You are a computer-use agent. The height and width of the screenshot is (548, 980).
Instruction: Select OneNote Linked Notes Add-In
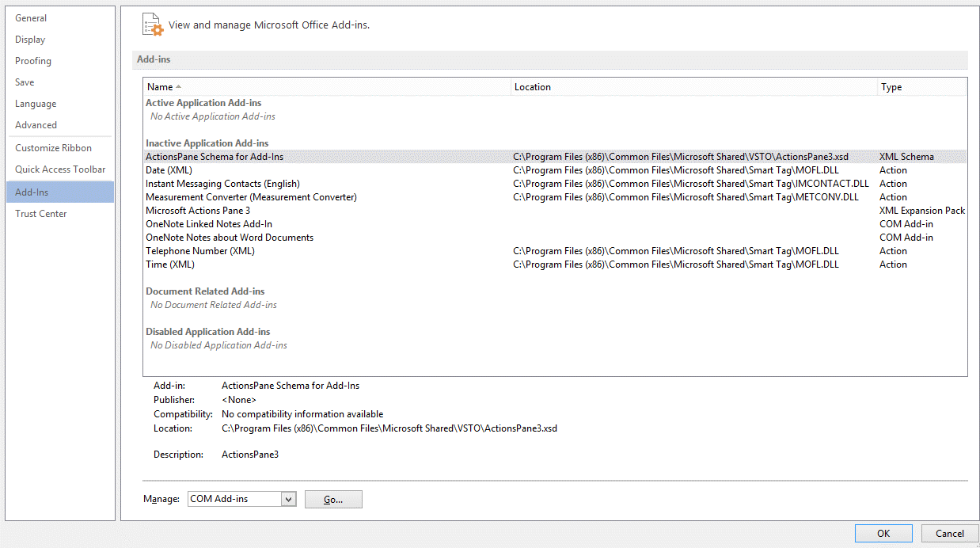[x=555, y=224]
